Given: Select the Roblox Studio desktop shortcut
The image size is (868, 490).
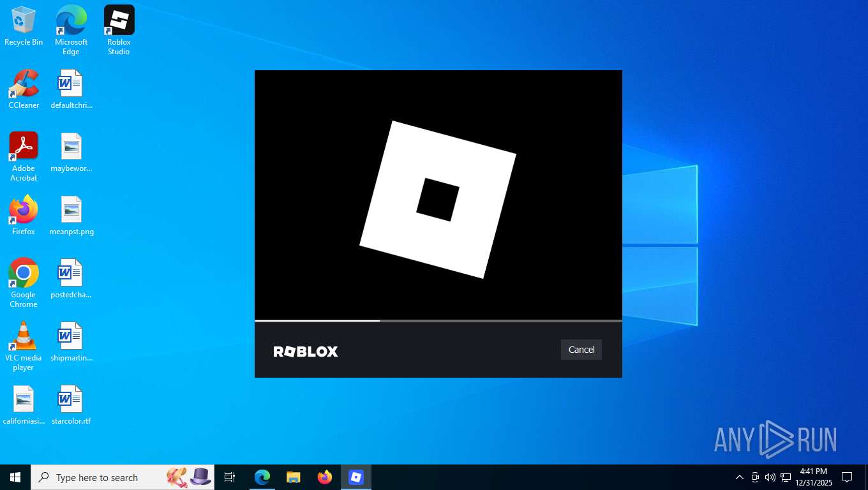Looking at the screenshot, I should [119, 30].
